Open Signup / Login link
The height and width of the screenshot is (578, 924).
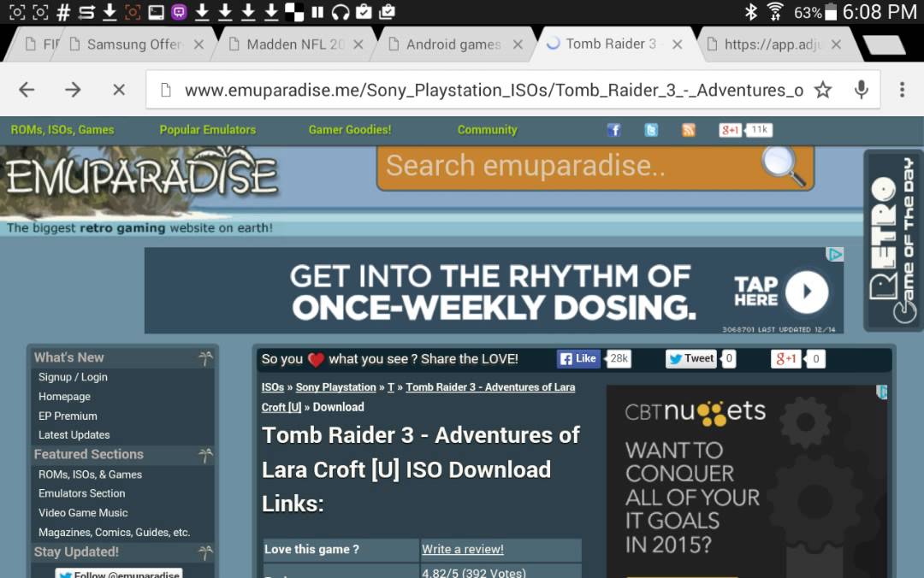coord(73,377)
